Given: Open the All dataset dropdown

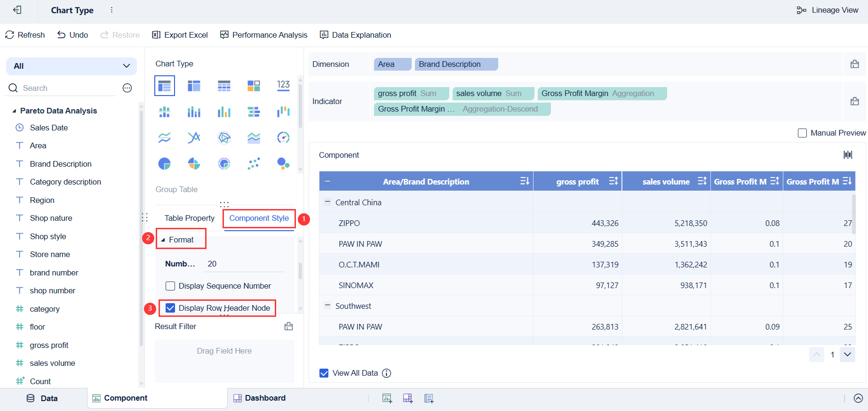Looking at the screenshot, I should pyautogui.click(x=72, y=66).
